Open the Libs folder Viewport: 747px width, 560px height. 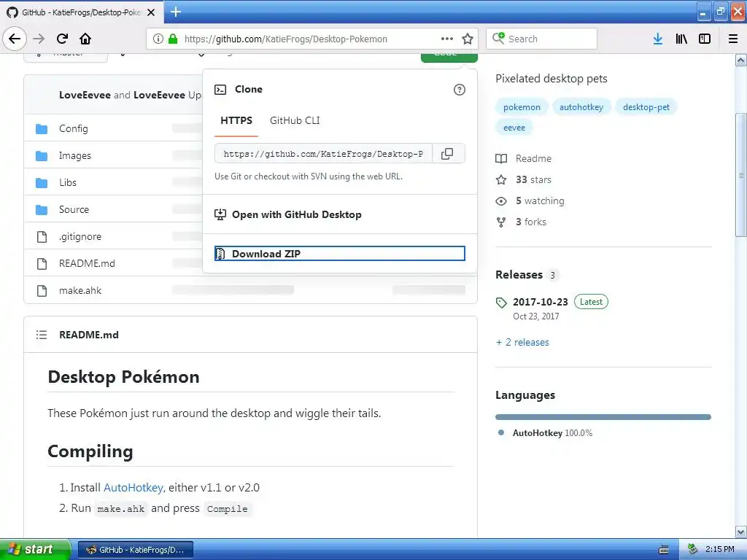(x=68, y=182)
